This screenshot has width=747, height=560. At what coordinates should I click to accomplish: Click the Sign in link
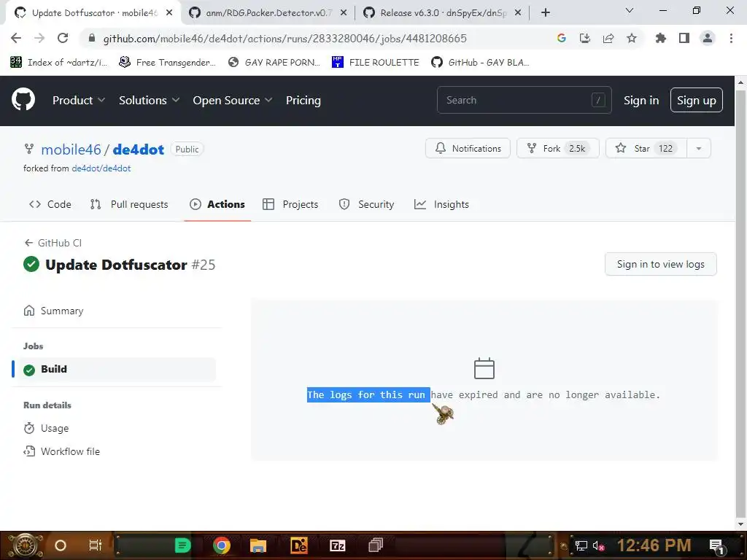[640, 101]
